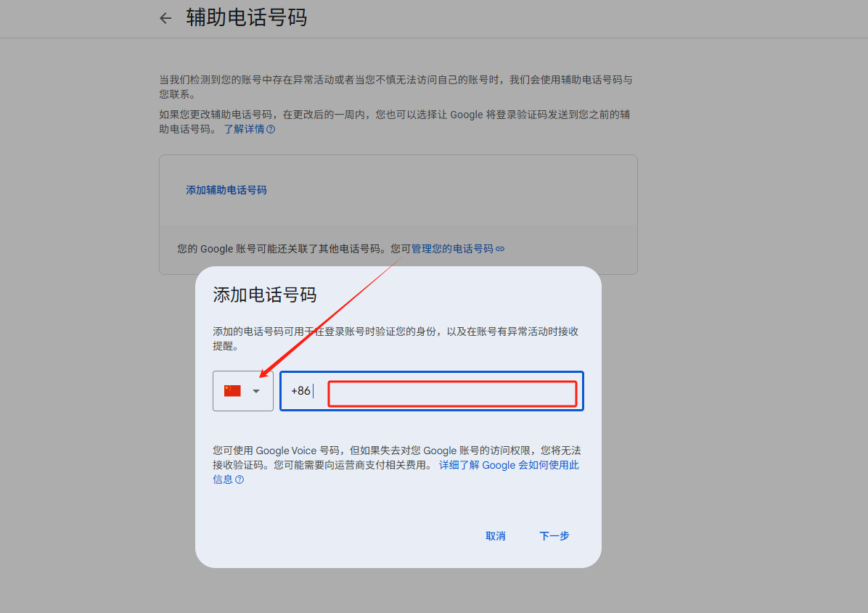
Task: Click the dialog text about 验证您的身份
Action: pyautogui.click(x=395, y=332)
